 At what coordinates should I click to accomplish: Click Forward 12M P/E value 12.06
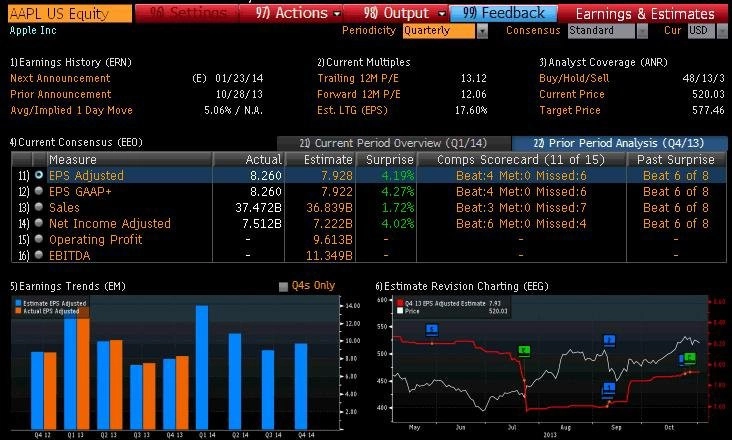[473, 94]
